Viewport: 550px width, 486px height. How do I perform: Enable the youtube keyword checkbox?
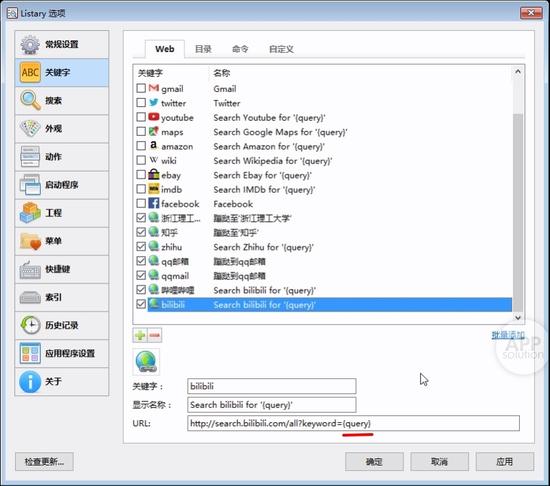141,117
